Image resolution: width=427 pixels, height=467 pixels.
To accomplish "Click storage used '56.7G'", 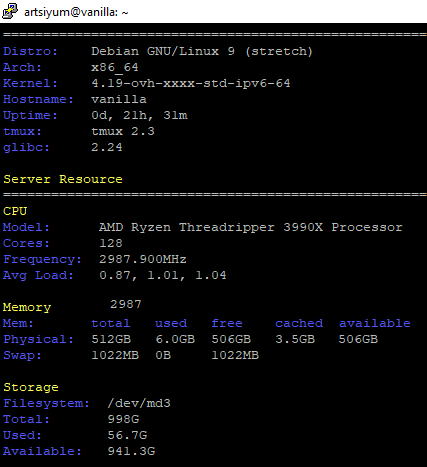I will [127, 435].
